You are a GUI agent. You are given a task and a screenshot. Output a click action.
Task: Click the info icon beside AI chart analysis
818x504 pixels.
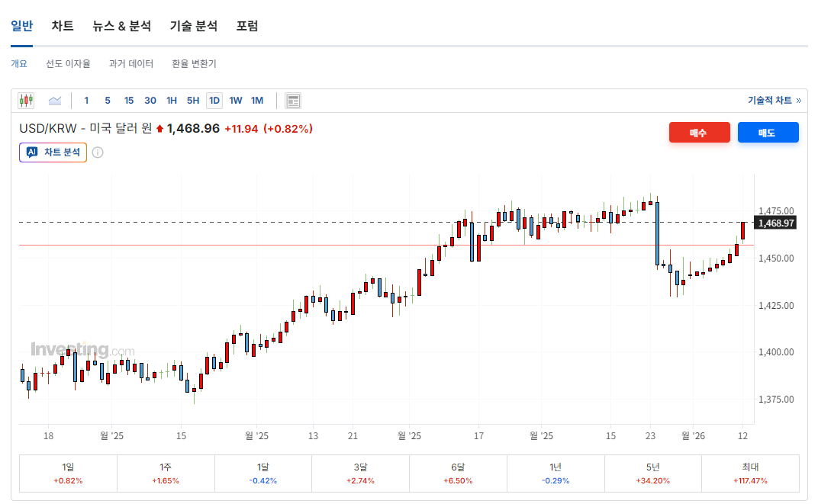coord(96,152)
